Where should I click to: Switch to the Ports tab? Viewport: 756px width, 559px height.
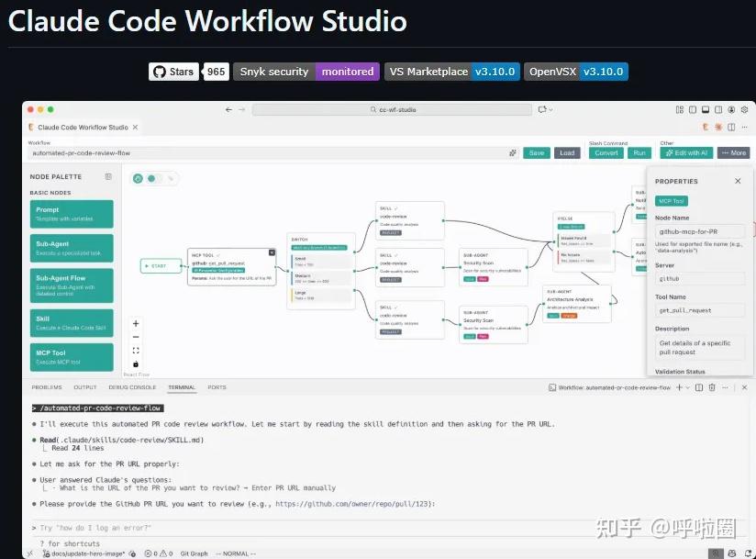[217, 387]
